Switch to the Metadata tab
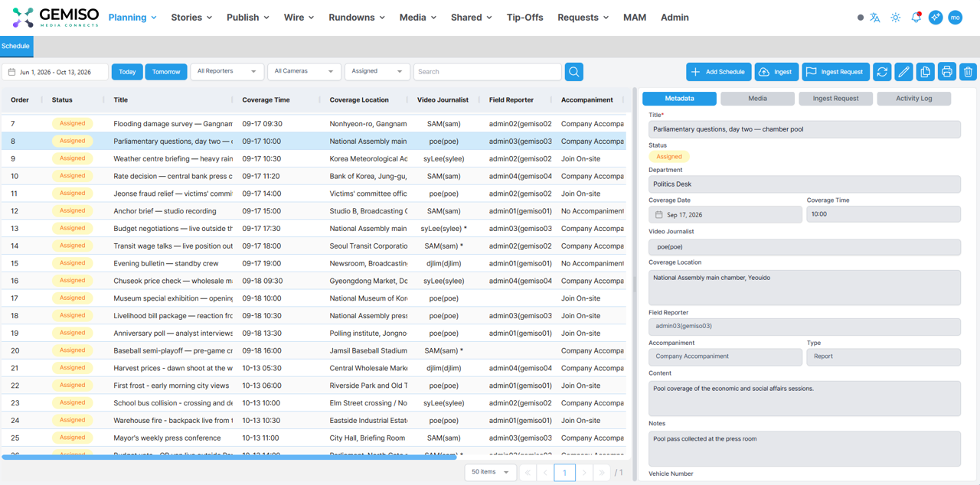The width and height of the screenshot is (980, 485). pyautogui.click(x=679, y=99)
